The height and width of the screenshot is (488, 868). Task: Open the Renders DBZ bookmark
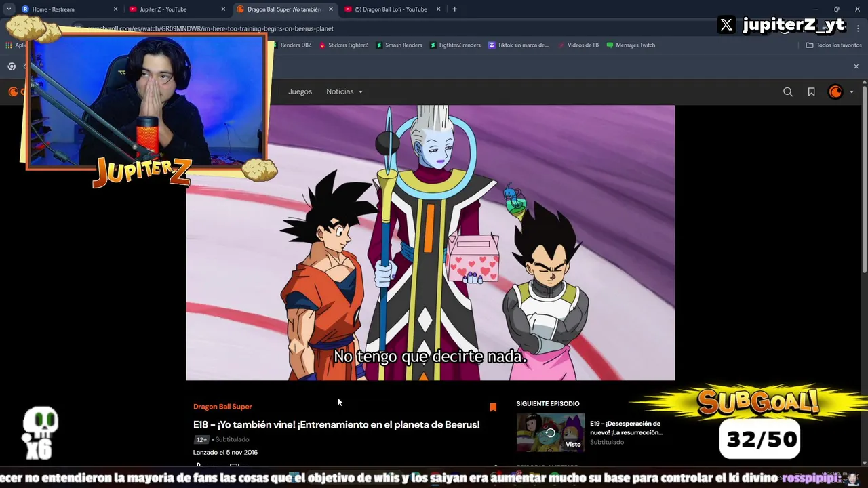point(292,45)
